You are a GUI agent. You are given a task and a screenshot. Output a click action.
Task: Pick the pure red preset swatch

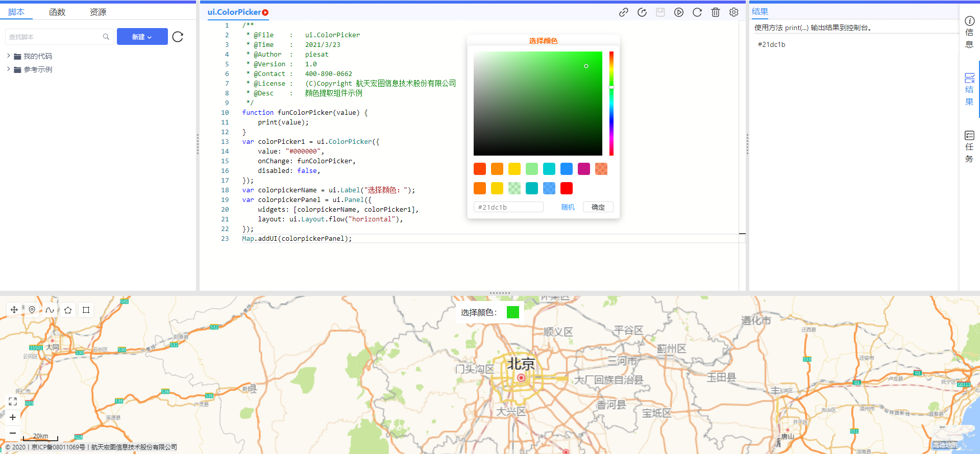(x=567, y=188)
